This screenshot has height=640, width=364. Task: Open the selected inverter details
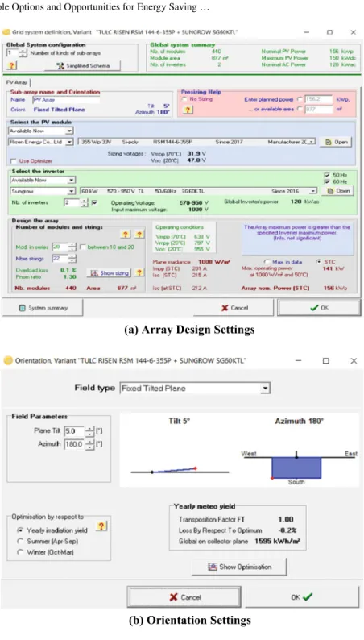point(337,191)
